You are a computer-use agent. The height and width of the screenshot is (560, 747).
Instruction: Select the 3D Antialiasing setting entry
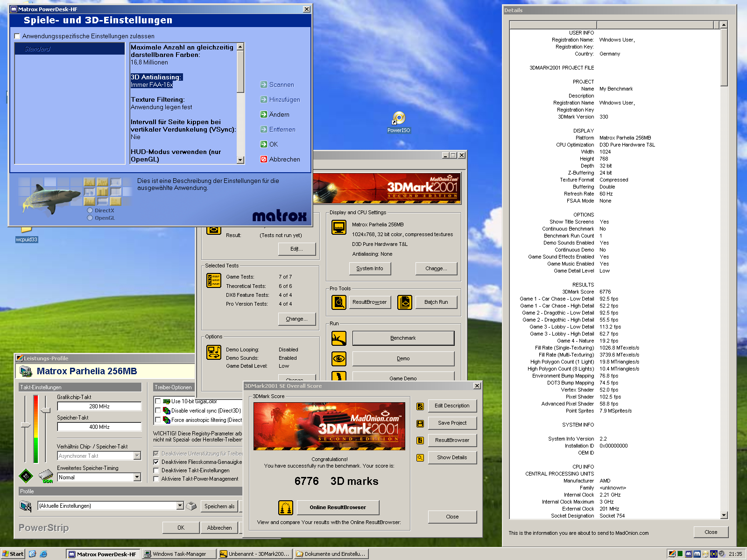[x=156, y=81]
